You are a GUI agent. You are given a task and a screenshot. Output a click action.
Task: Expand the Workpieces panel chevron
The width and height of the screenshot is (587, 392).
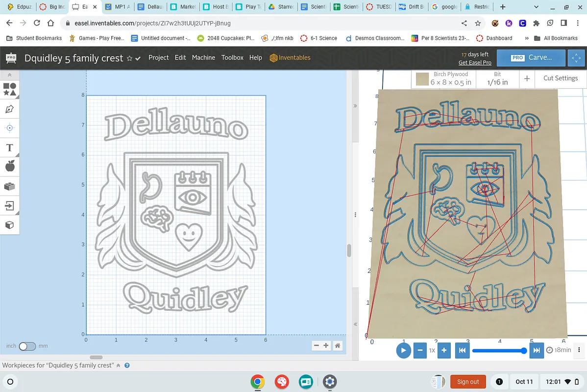[x=118, y=366]
